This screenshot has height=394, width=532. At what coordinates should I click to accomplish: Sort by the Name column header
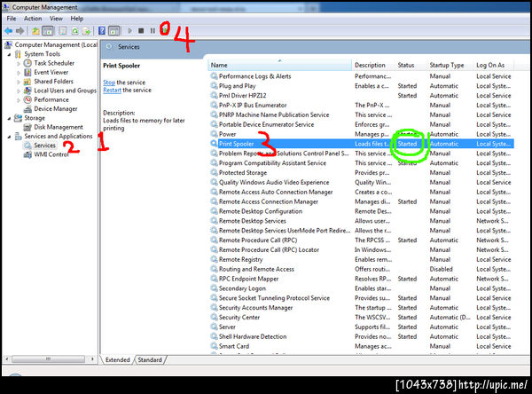280,65
